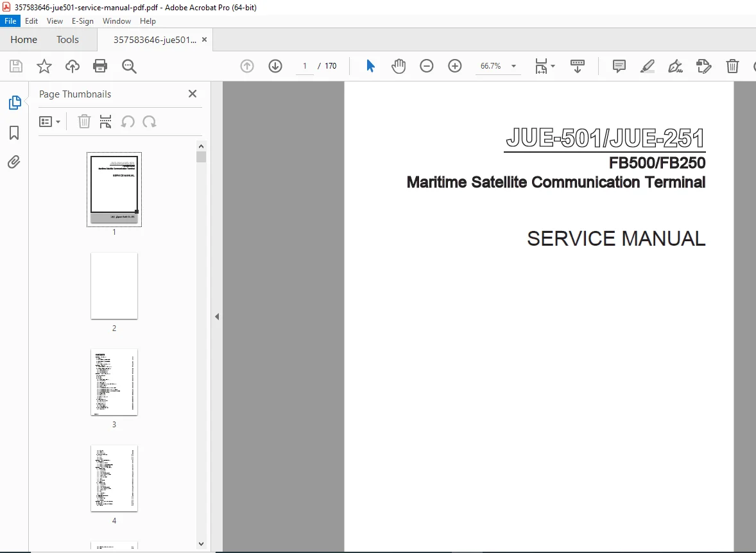
Task: Go to previous page arrow
Action: pyautogui.click(x=247, y=66)
